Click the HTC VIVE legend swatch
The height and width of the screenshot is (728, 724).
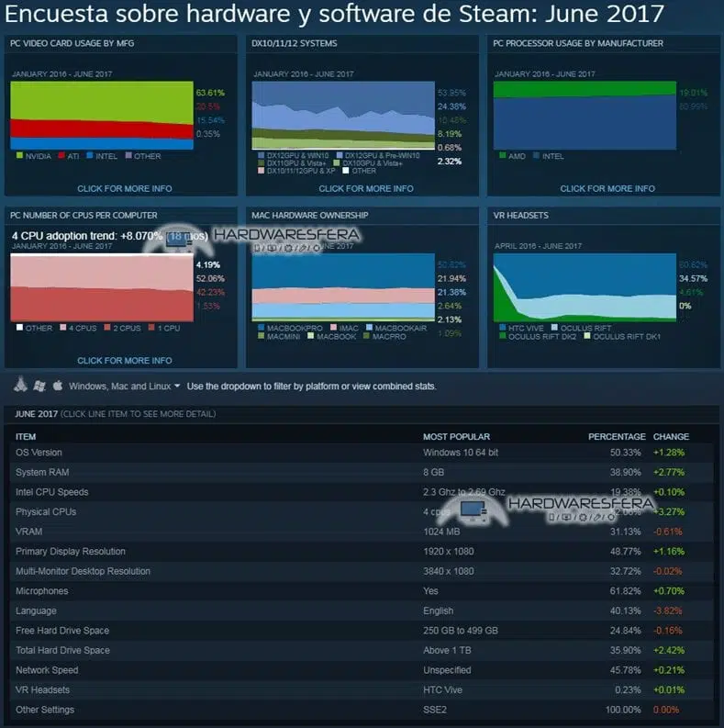[x=502, y=328]
